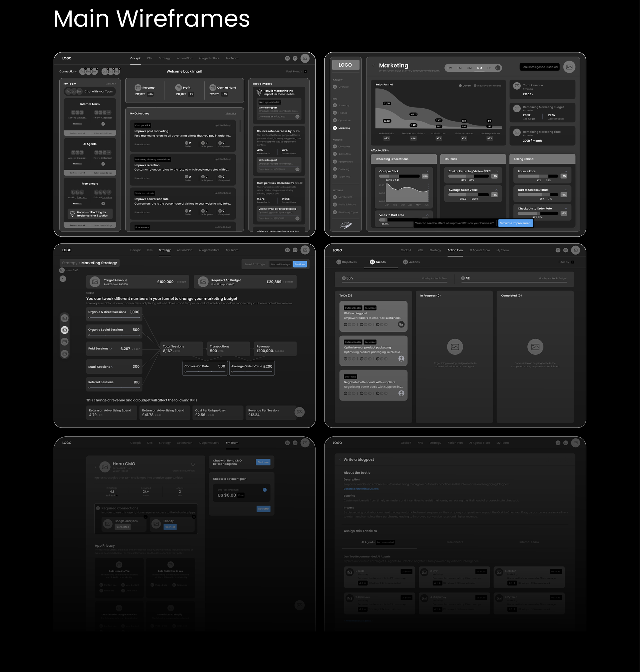Click round back button under Honu CMO label

pos(63,279)
